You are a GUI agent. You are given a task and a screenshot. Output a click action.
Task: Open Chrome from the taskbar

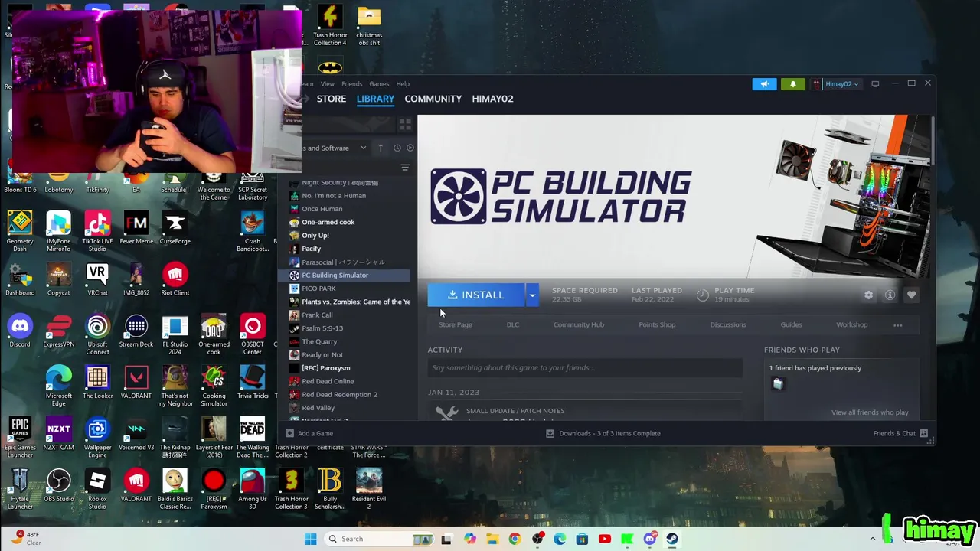click(514, 539)
